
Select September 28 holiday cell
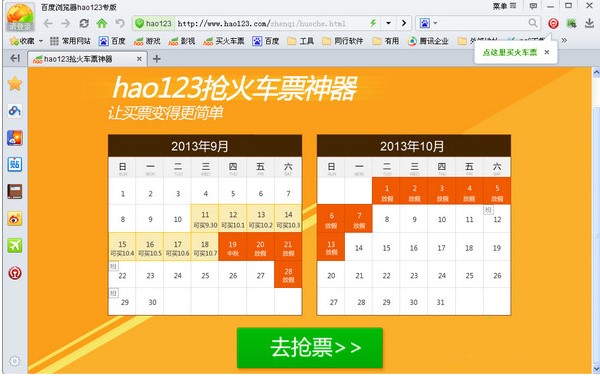(x=288, y=275)
